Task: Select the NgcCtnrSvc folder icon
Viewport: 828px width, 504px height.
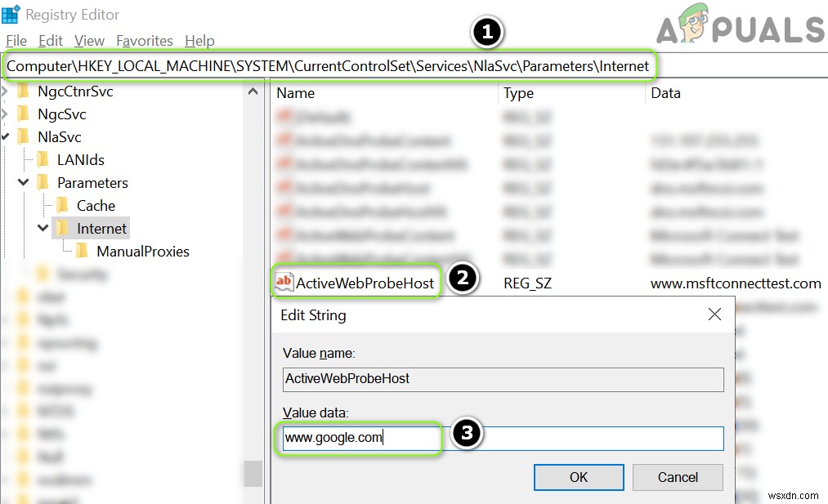Action: pyautogui.click(x=23, y=91)
